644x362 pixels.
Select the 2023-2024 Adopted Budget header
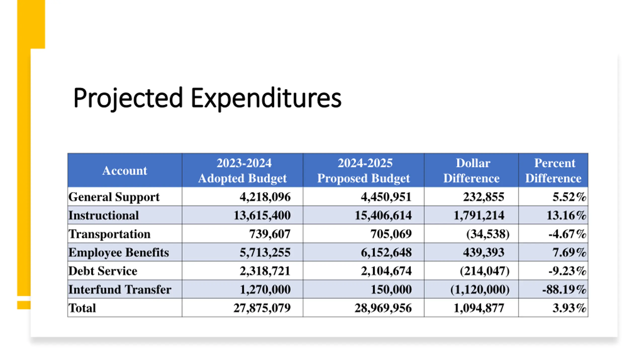point(243,170)
